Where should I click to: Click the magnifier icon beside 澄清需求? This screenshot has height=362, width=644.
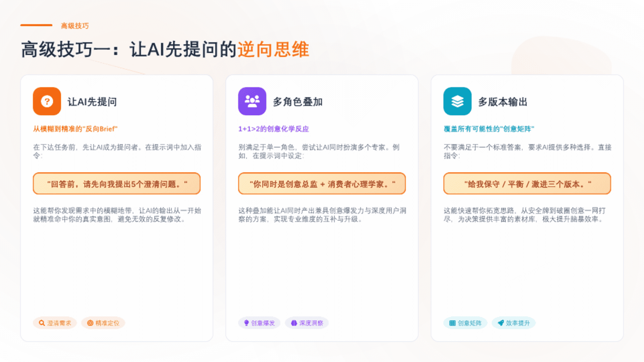[42, 323]
